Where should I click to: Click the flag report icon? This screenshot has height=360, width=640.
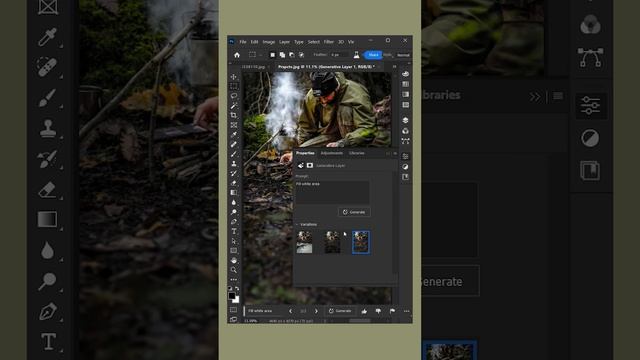[392, 311]
